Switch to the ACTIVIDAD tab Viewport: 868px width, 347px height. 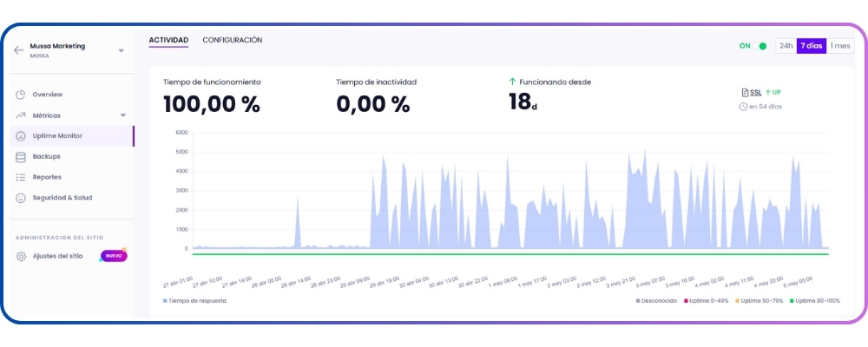click(x=168, y=41)
